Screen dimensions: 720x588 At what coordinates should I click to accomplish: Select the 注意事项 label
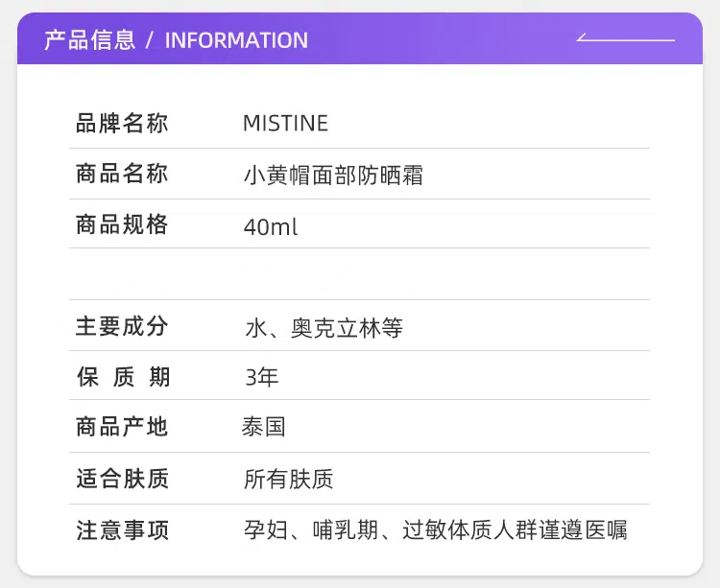[122, 530]
